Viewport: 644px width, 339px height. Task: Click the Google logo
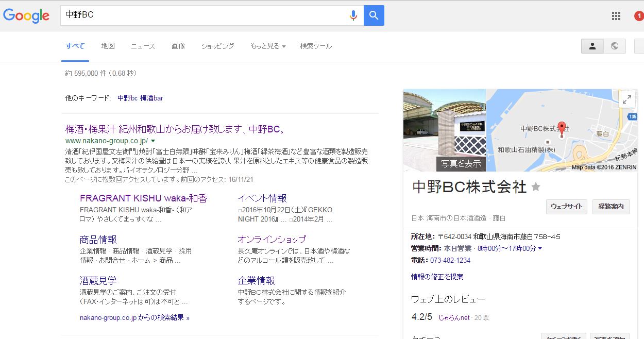(26, 15)
